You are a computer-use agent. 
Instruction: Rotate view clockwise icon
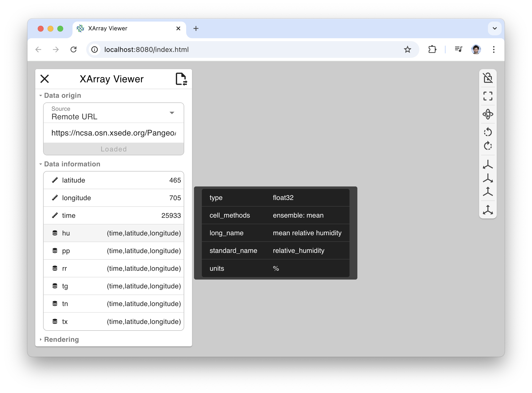click(488, 146)
